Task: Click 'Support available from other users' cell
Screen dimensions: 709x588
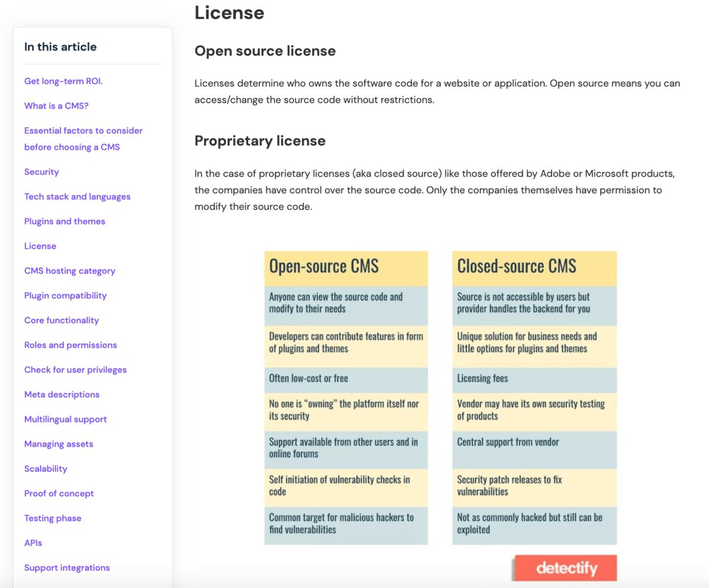Action: pyautogui.click(x=346, y=449)
